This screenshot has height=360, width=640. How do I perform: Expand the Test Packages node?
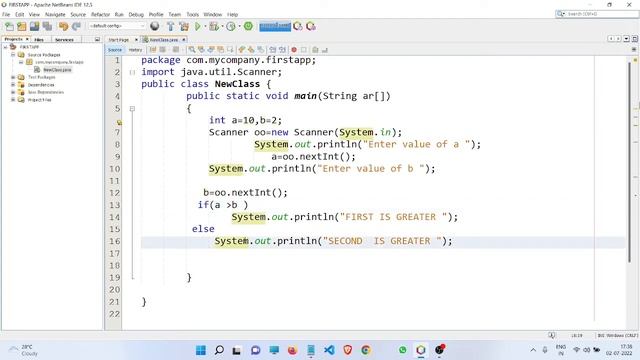click(13, 77)
